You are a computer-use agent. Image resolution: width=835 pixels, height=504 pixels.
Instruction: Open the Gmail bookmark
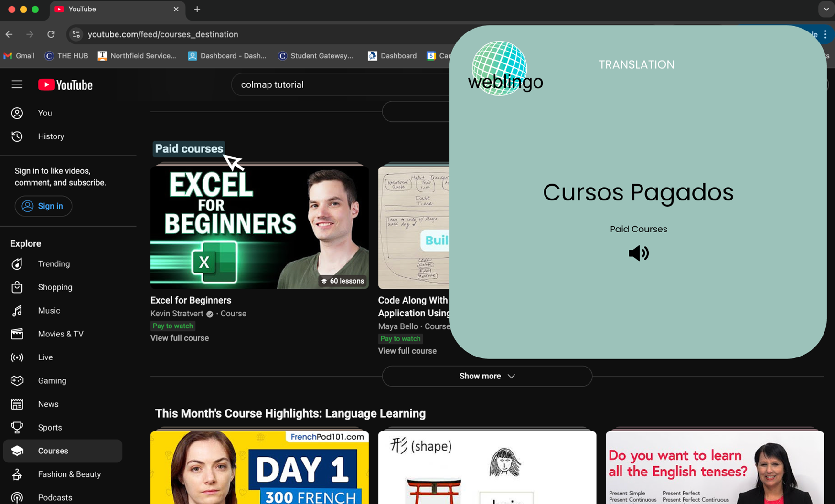click(x=19, y=56)
